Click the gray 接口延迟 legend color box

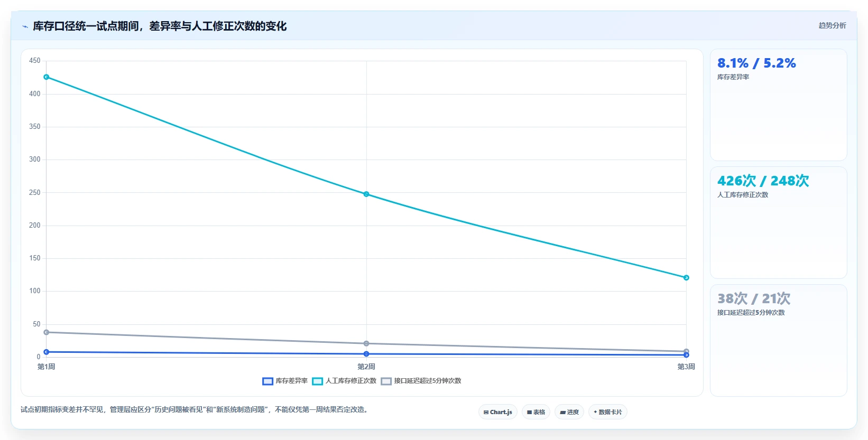tap(386, 381)
